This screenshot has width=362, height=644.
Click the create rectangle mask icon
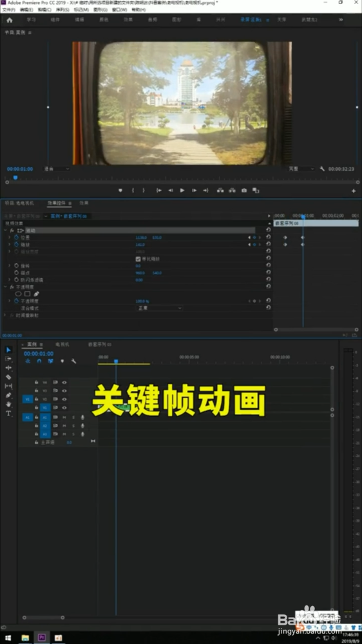point(27,294)
